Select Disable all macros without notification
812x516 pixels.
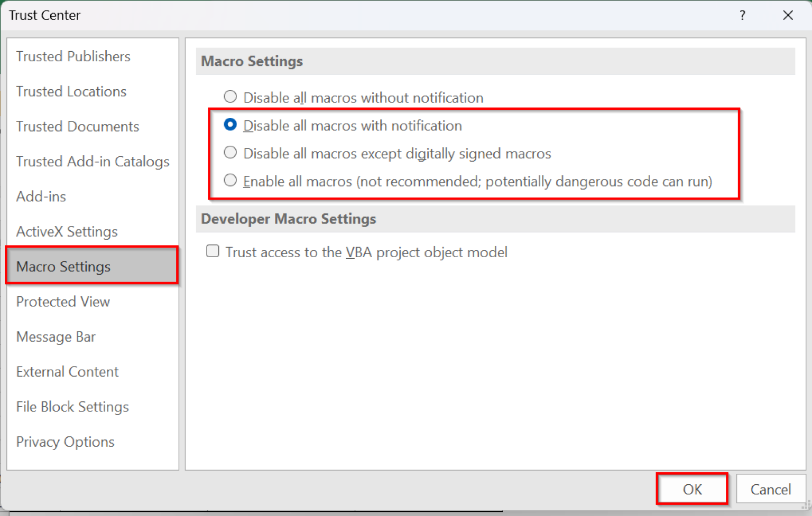pos(230,97)
